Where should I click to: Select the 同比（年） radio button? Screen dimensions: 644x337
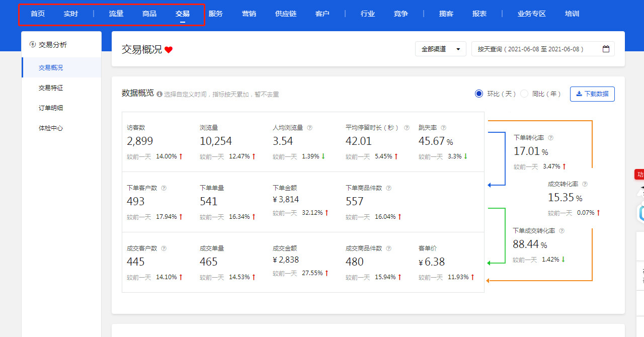tap(524, 94)
